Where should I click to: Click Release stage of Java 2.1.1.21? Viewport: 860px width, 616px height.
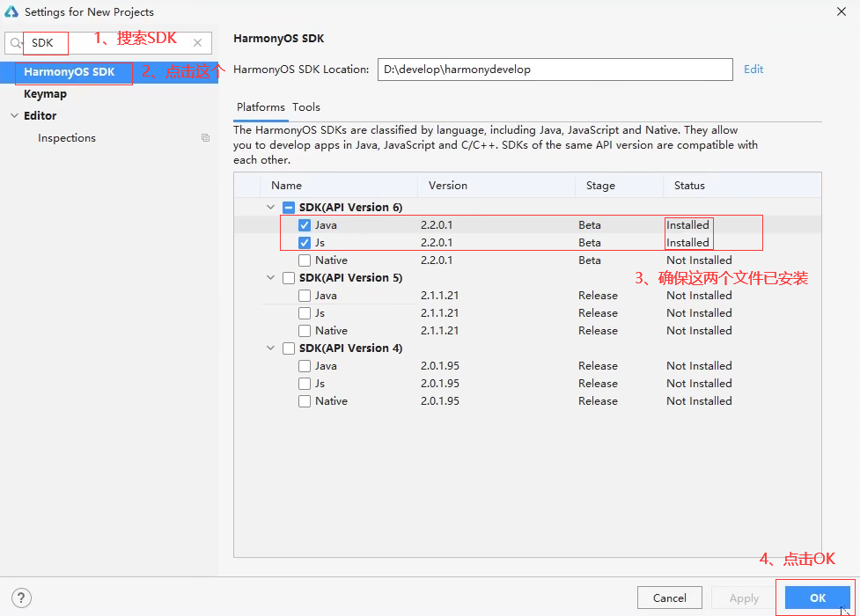coord(598,295)
